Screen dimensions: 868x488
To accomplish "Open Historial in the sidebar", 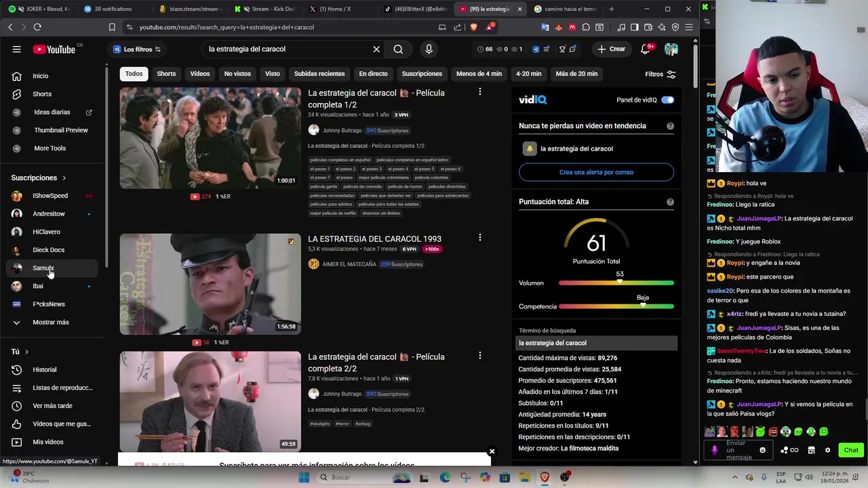I will click(53, 369).
